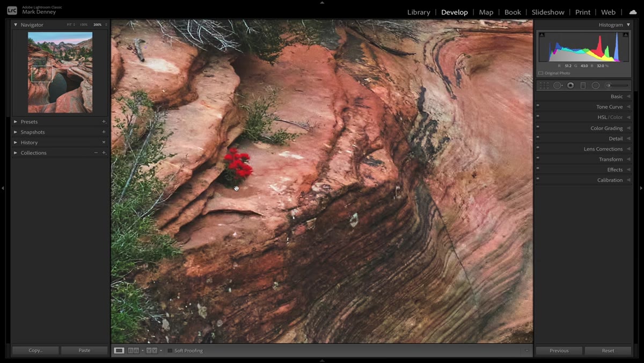The image size is (644, 363).
Task: Click the Navigator preview thumbnail
Action: [x=60, y=72]
